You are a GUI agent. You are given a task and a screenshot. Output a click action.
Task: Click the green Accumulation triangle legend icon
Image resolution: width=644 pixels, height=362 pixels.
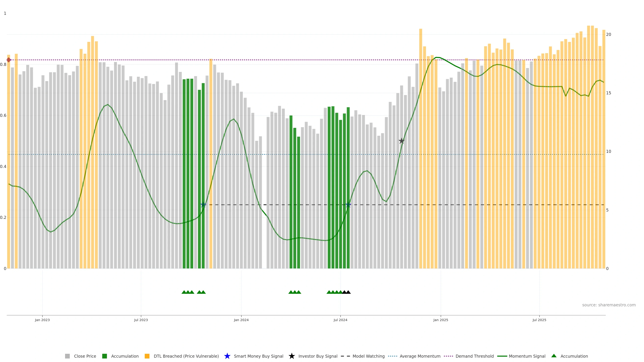point(554,356)
